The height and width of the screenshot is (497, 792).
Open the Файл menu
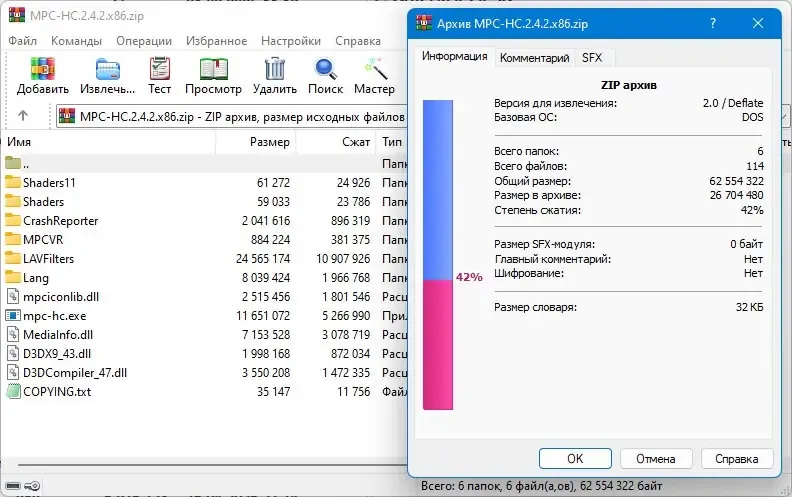coord(22,41)
